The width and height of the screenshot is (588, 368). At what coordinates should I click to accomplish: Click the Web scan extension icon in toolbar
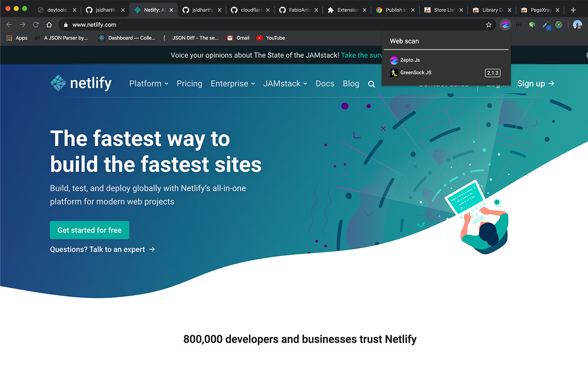(505, 25)
